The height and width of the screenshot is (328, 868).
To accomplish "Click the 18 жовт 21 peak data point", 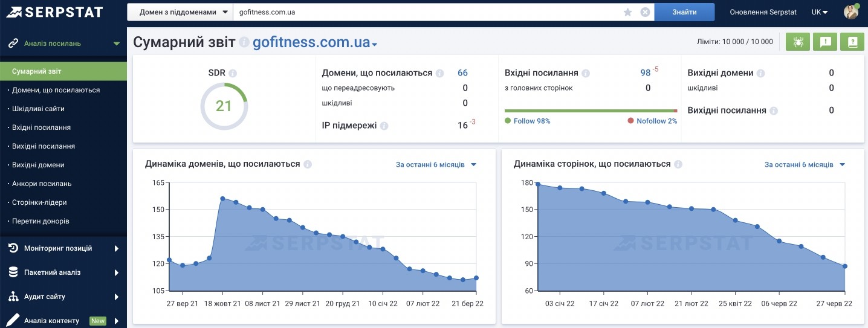I will [x=222, y=199].
